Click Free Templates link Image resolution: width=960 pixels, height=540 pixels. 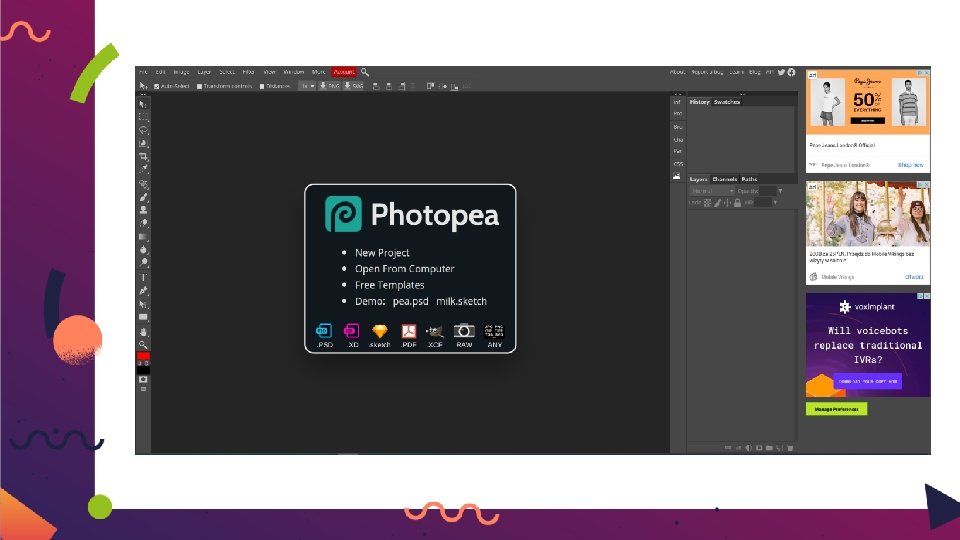pyautogui.click(x=389, y=285)
